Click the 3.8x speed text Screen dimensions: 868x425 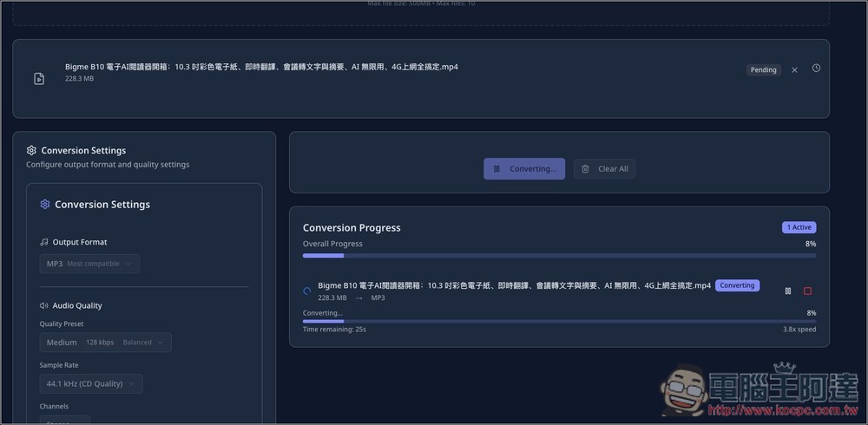[x=799, y=330]
